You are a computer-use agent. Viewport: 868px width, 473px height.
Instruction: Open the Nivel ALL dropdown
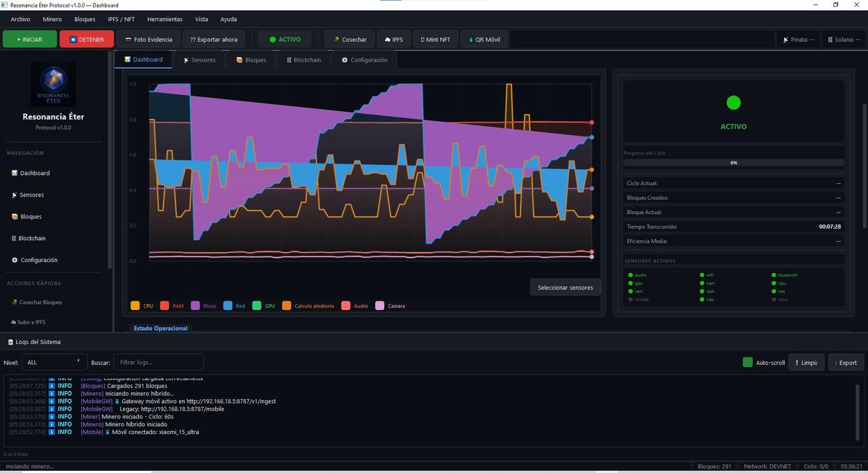click(x=54, y=362)
